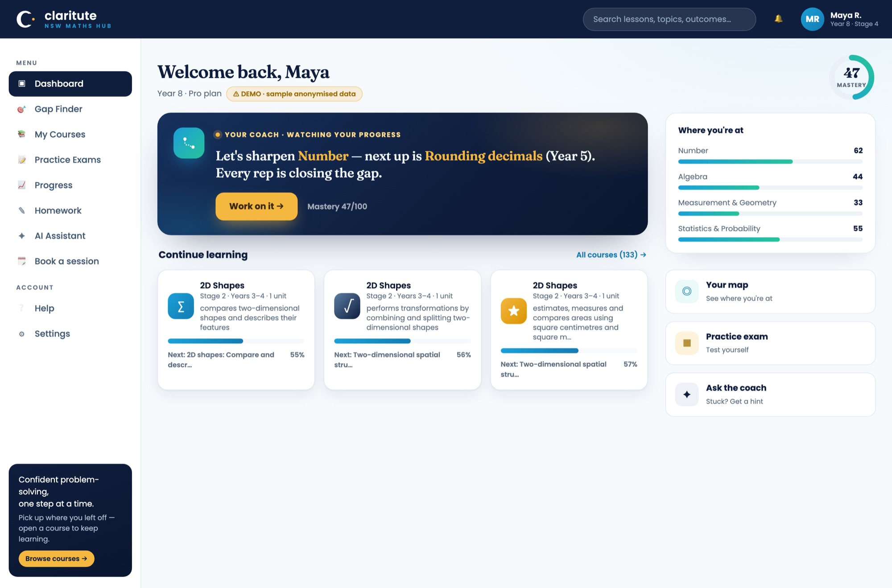The height and width of the screenshot is (588, 892).
Task: Click 'estimates, measures and compares areas' description
Action: click(578, 322)
